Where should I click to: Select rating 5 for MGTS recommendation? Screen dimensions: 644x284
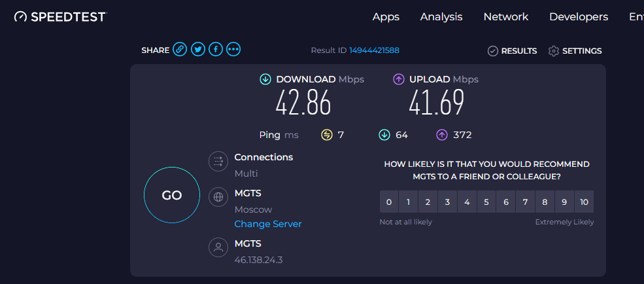point(486,202)
